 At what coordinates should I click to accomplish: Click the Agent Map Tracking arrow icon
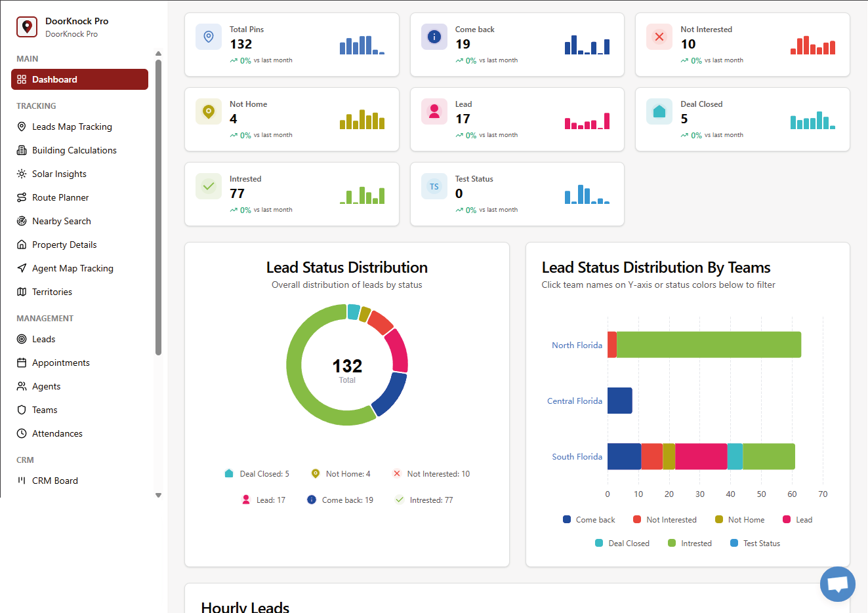coord(22,268)
